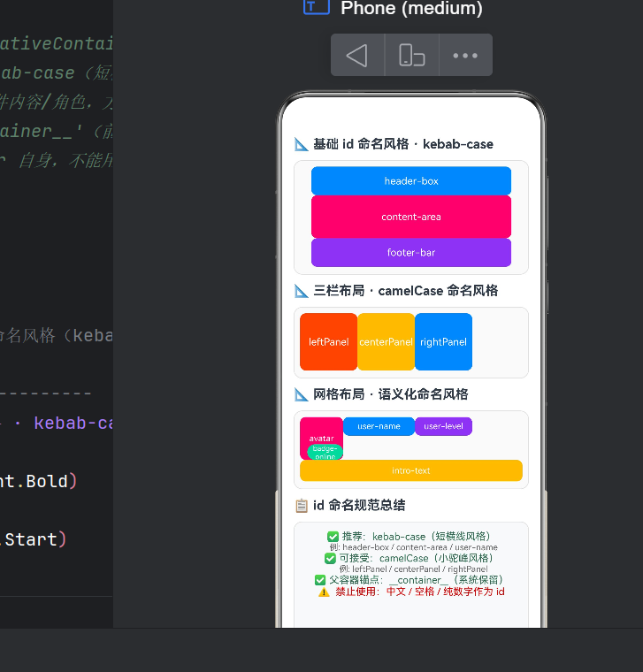This screenshot has width=643, height=672.
Task: Select the yellow centerPanel block
Action: tap(386, 342)
